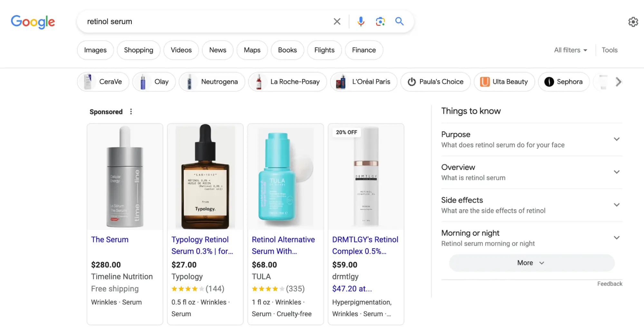Click the TULA star rating (335)
The width and height of the screenshot is (644, 331).
coord(278,289)
